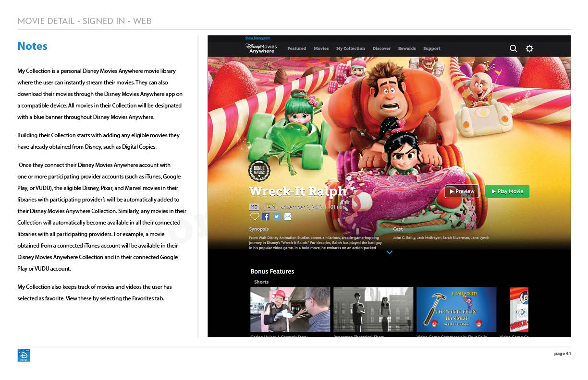
Task: Share Wreck-It Ralph on Facebook
Action: click(x=266, y=217)
